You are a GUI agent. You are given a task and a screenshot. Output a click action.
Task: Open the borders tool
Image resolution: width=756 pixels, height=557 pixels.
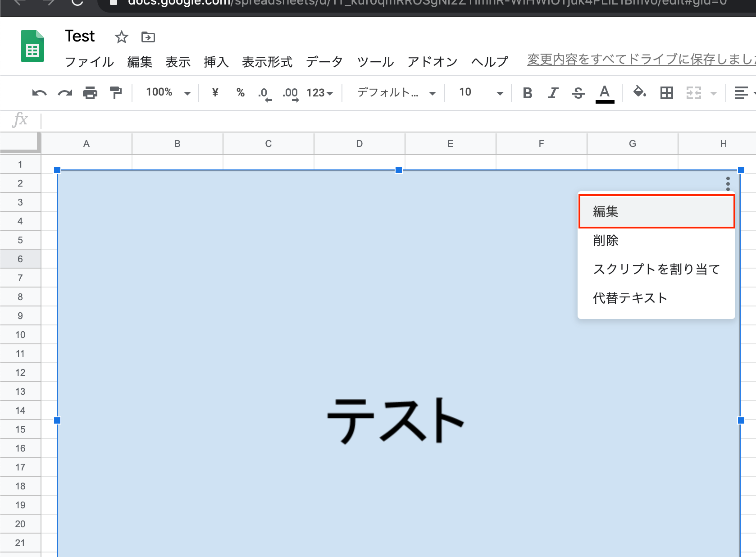tap(667, 93)
